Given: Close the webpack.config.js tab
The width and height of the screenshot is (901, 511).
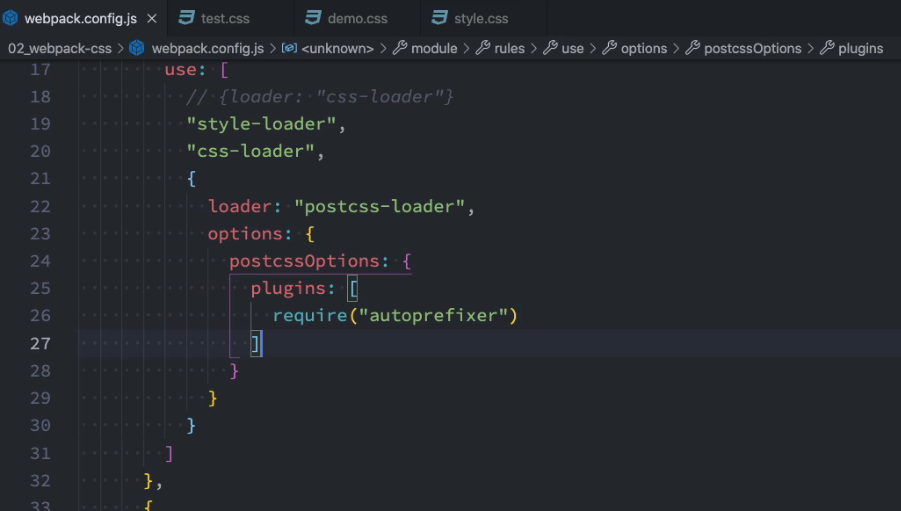Looking at the screenshot, I should pyautogui.click(x=152, y=18).
